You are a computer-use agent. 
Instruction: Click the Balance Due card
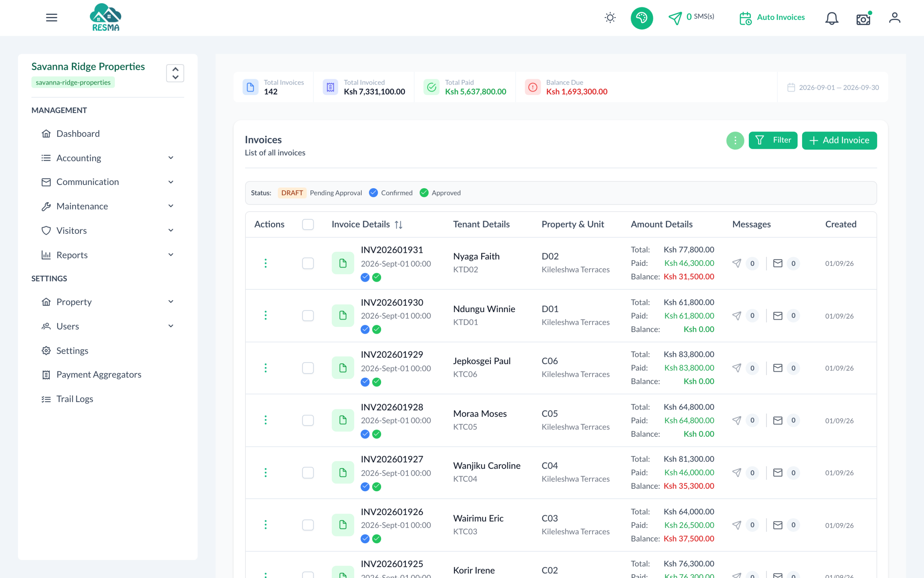coord(566,87)
